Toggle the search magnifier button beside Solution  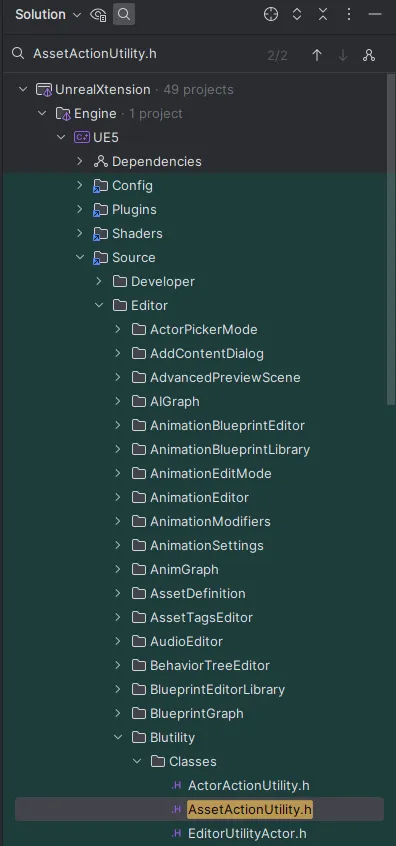point(124,15)
